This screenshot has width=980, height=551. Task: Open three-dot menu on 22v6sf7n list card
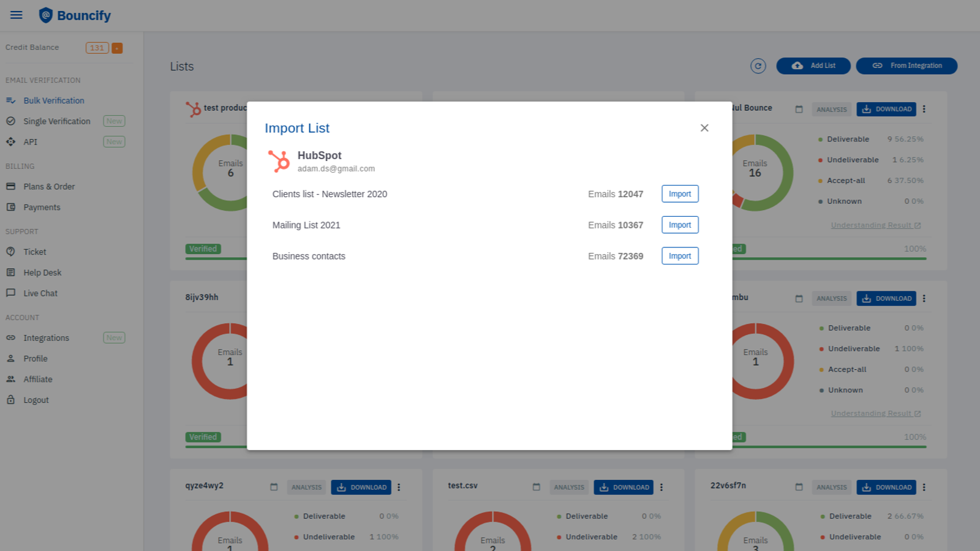924,487
